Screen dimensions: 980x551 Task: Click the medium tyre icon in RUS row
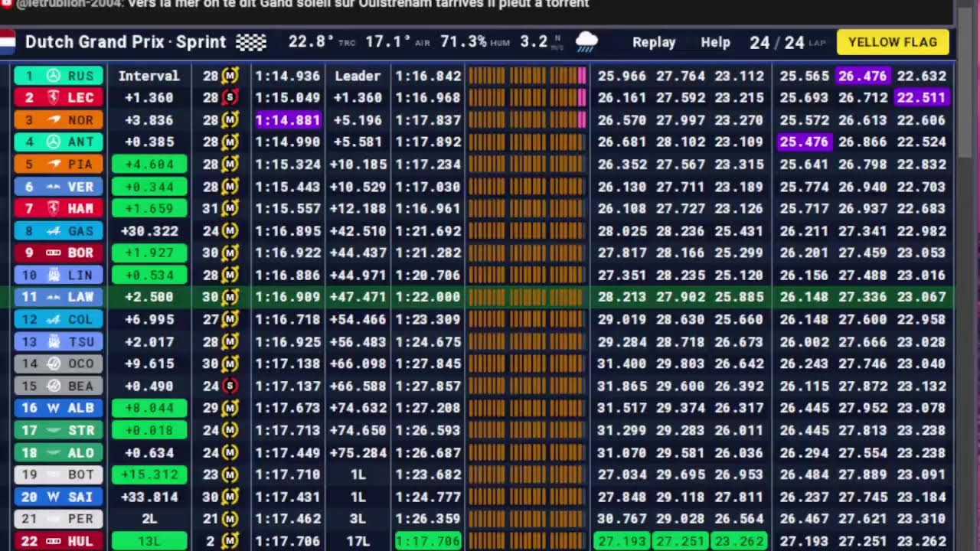click(230, 76)
